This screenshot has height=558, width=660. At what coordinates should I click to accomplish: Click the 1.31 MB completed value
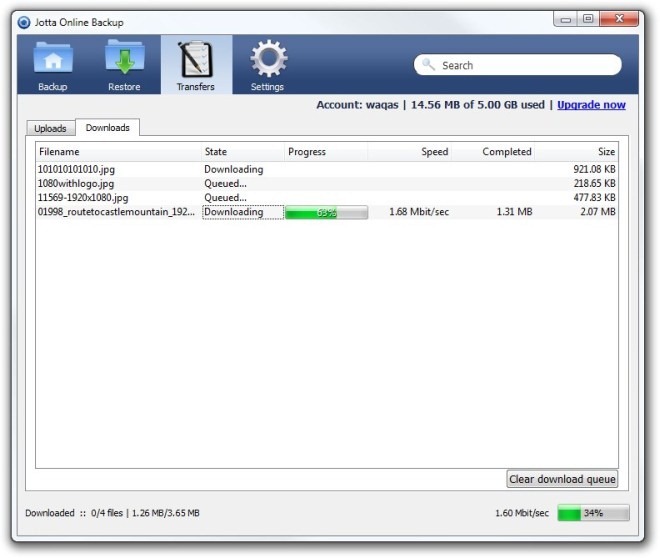[514, 212]
